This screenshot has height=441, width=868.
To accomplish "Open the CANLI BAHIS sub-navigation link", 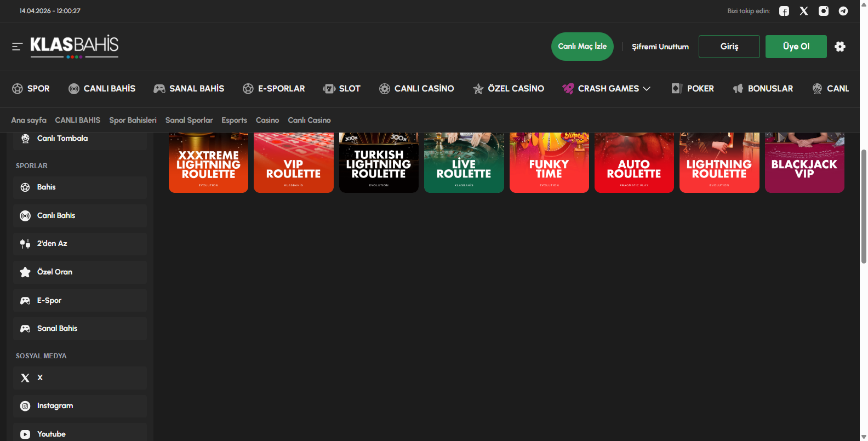I will [78, 121].
